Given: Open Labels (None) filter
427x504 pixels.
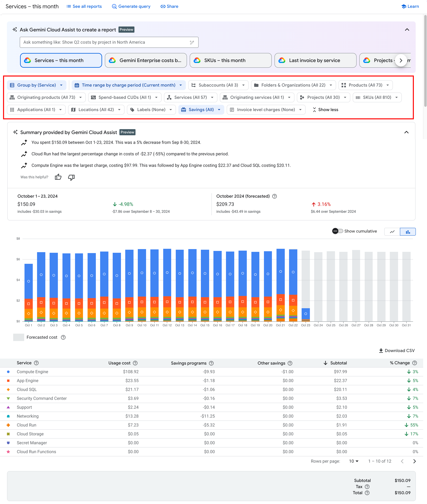Looking at the screenshot, I should [151, 110].
